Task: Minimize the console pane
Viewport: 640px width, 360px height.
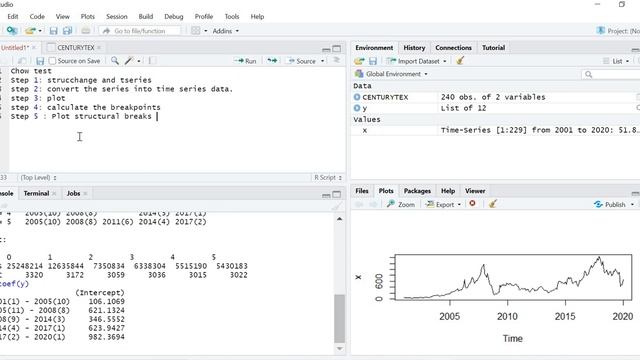Action: (x=326, y=195)
